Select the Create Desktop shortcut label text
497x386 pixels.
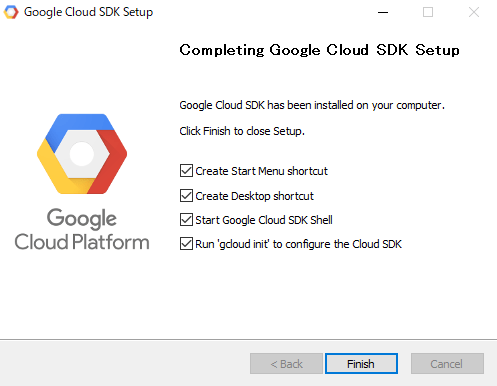pos(255,196)
